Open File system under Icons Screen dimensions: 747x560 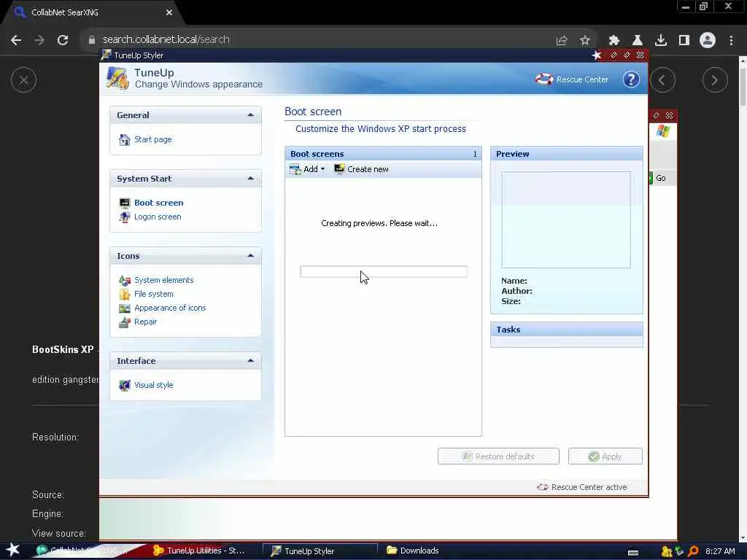pos(154,294)
